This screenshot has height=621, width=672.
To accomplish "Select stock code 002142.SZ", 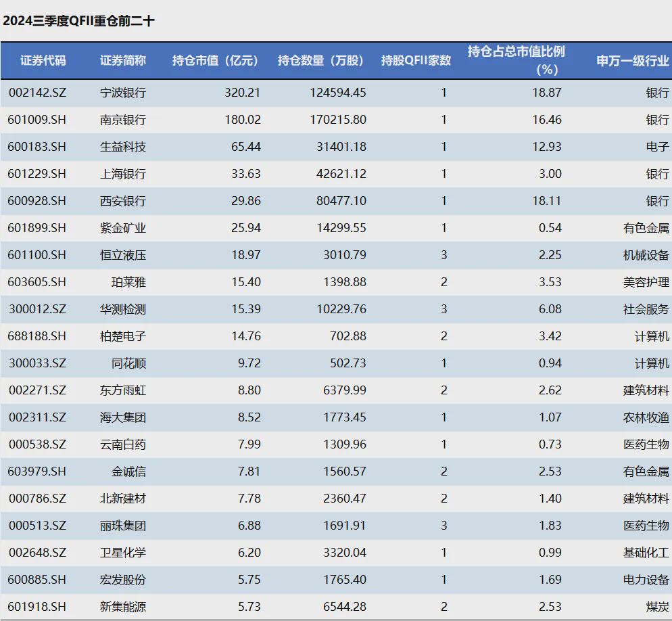I will click(37, 93).
